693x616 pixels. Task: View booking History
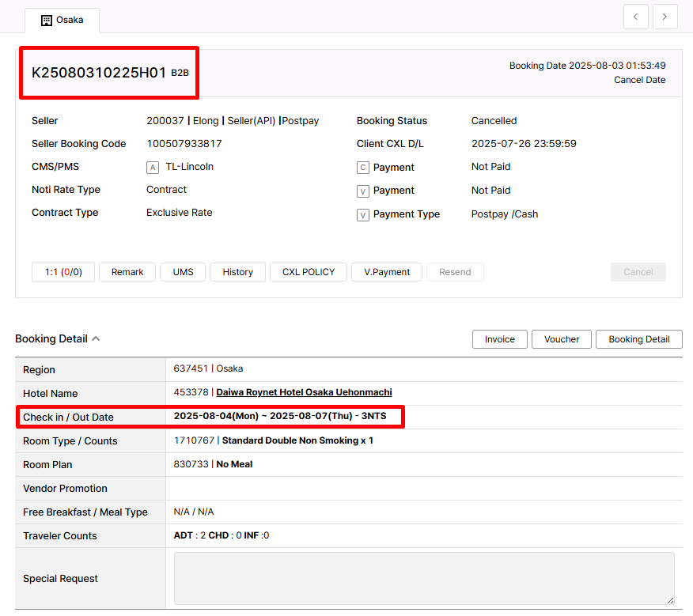coord(237,272)
